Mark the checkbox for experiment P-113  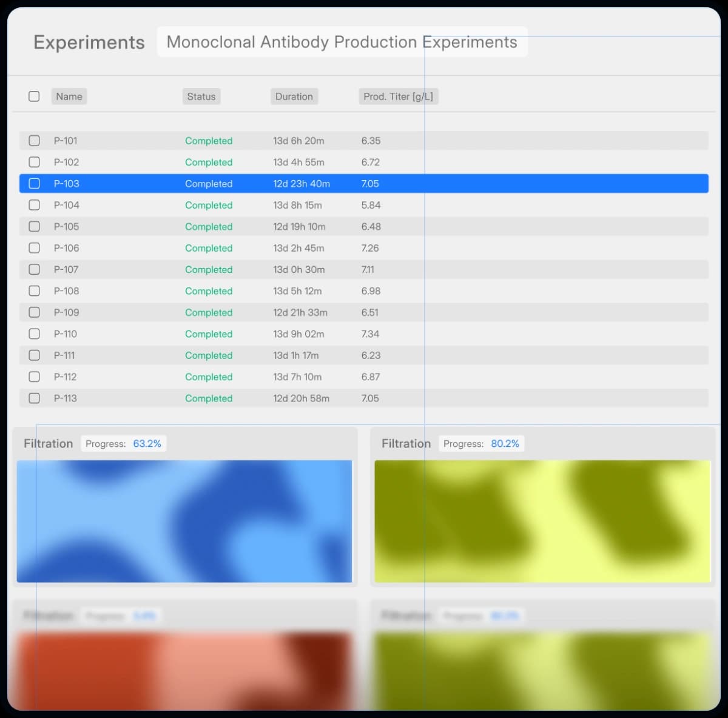(x=35, y=398)
